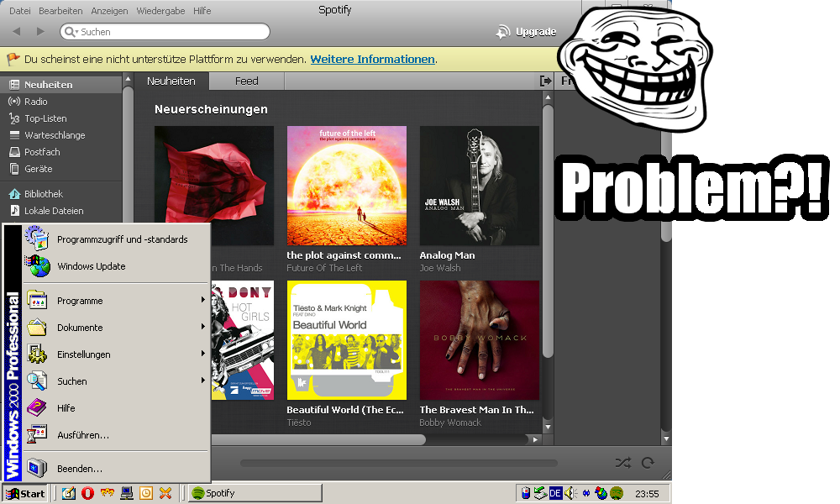Toggle repeat playback
The height and width of the screenshot is (504, 840).
[648, 463]
